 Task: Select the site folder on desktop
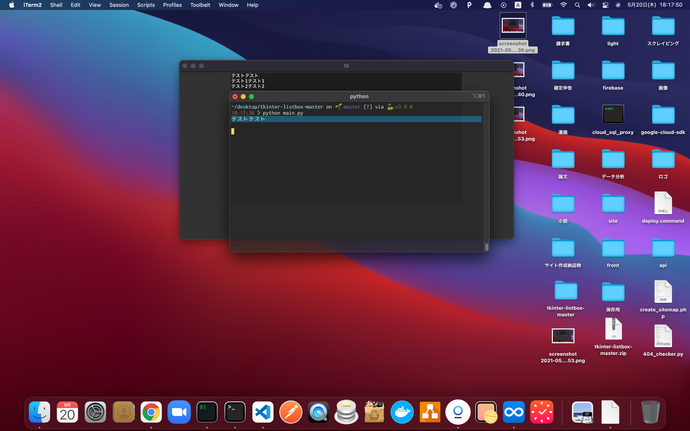[x=613, y=209]
